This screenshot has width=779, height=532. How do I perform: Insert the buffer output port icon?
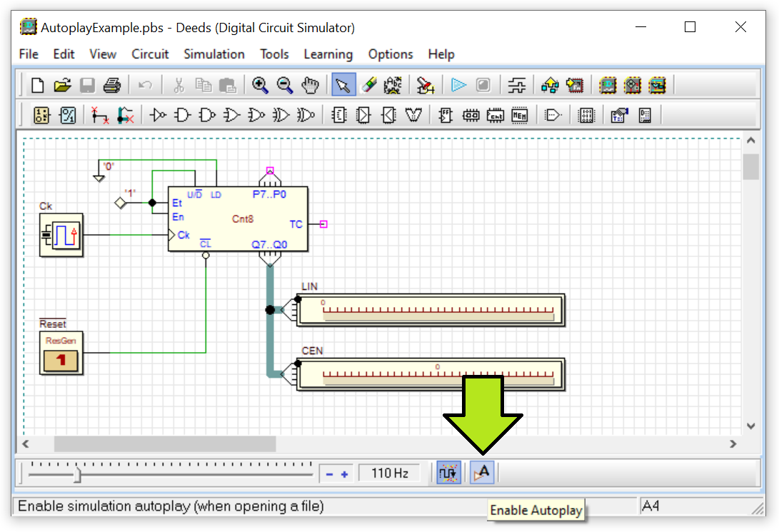[553, 116]
